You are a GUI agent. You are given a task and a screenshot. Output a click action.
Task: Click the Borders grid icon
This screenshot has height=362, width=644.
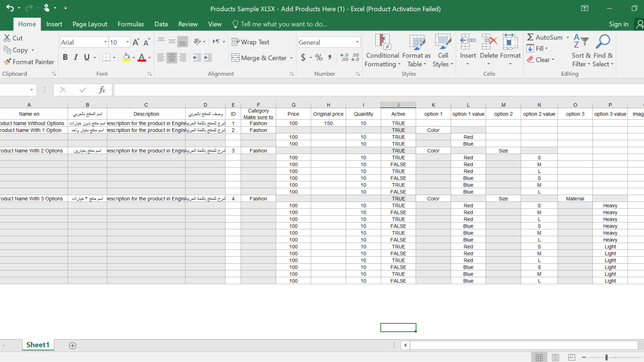click(106, 58)
